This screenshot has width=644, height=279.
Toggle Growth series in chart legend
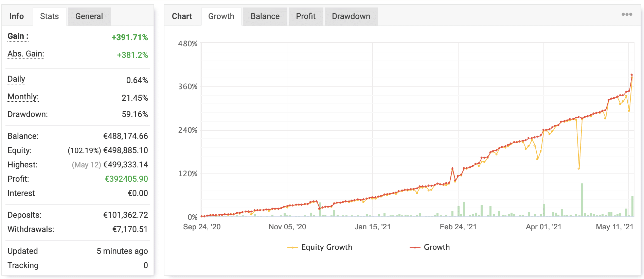point(430,247)
